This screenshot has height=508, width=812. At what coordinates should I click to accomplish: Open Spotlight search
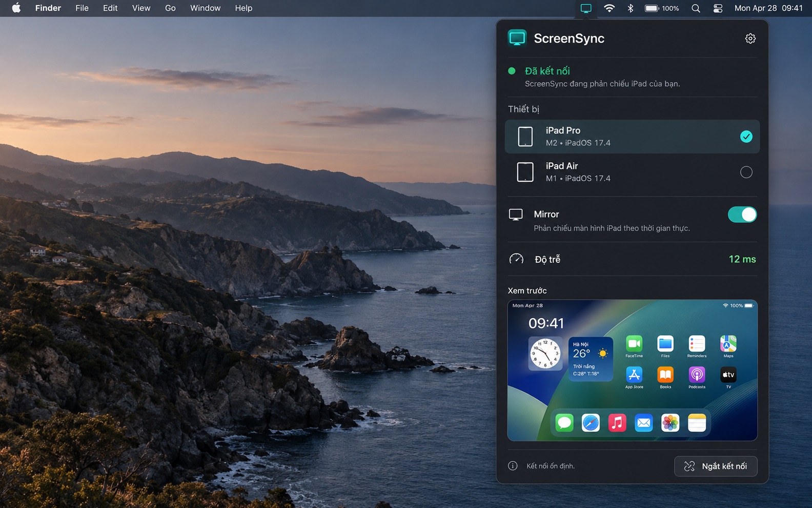pyautogui.click(x=696, y=8)
